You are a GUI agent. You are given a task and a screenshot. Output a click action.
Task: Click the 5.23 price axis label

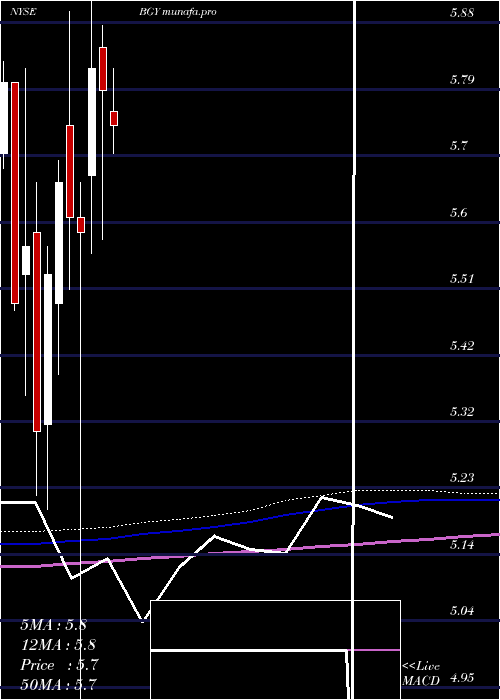click(x=462, y=478)
